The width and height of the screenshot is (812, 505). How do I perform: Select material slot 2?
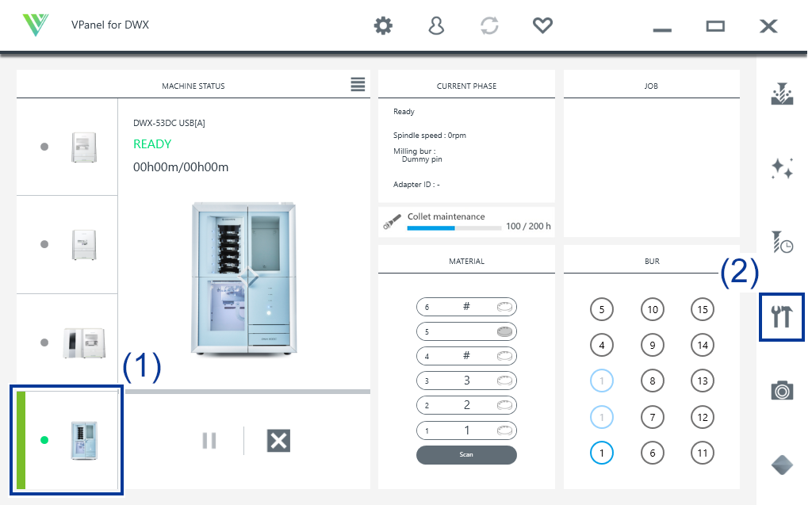click(466, 405)
